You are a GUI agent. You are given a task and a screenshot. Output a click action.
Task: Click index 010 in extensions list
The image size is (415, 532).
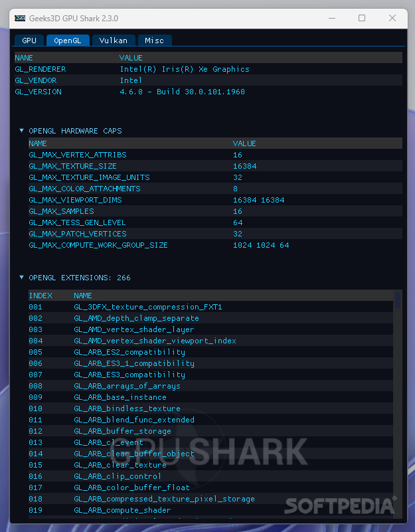(x=36, y=408)
